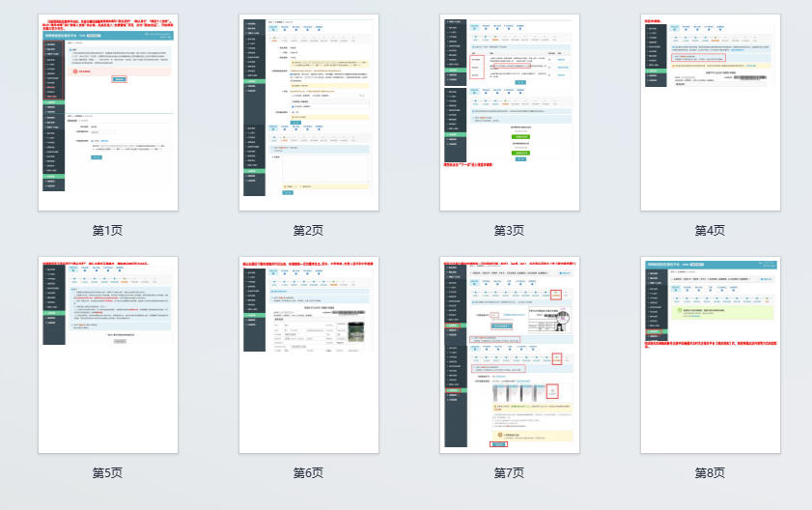Open the page 7 thumbnail

point(510,355)
